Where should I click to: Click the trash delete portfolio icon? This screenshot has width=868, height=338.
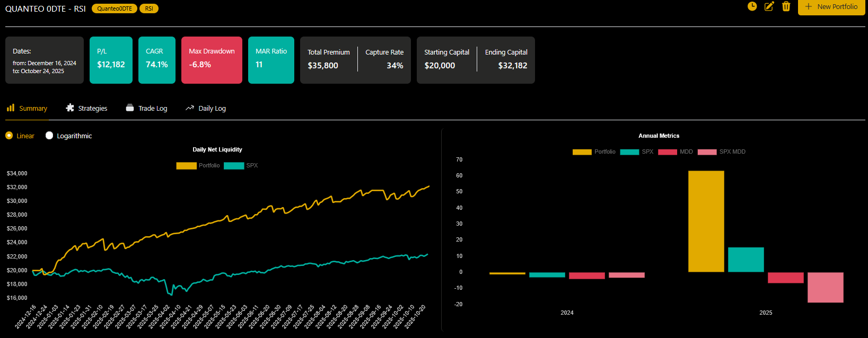[x=786, y=6]
